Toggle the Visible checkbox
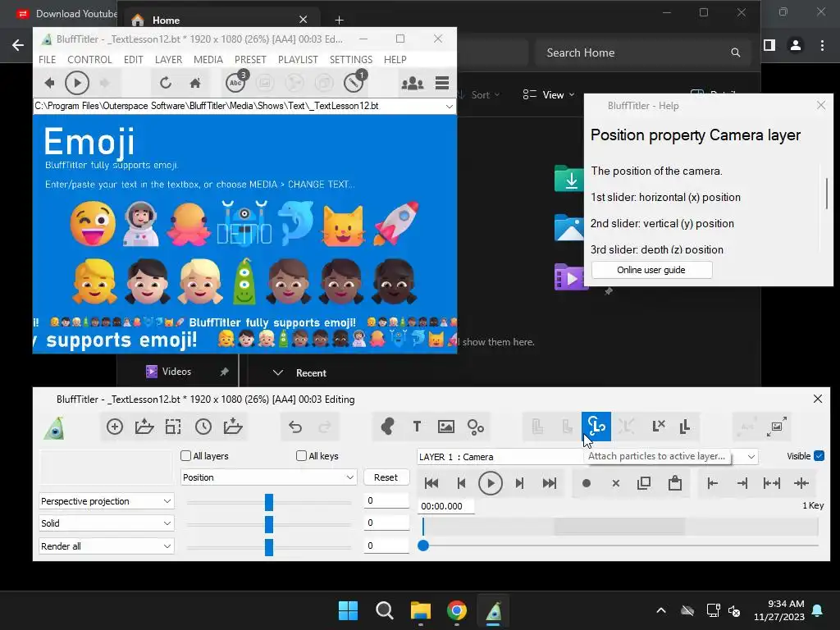The height and width of the screenshot is (630, 840). pos(819,456)
